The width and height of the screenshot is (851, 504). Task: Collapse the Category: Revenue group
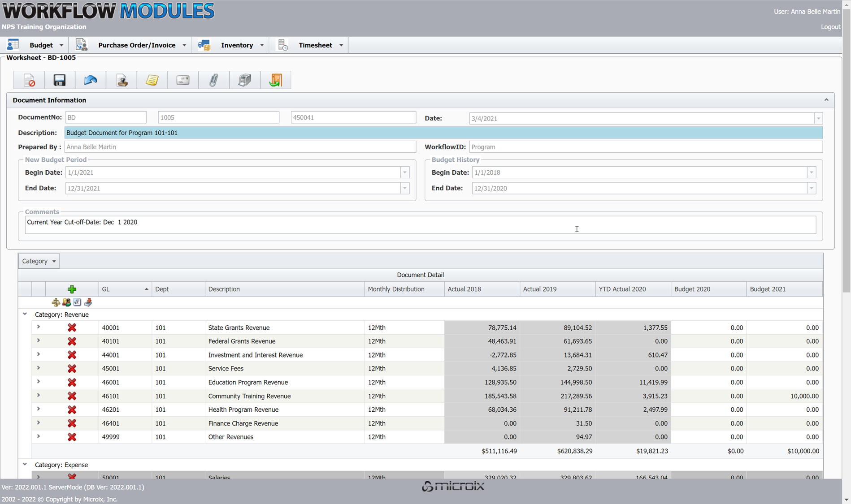tap(25, 314)
